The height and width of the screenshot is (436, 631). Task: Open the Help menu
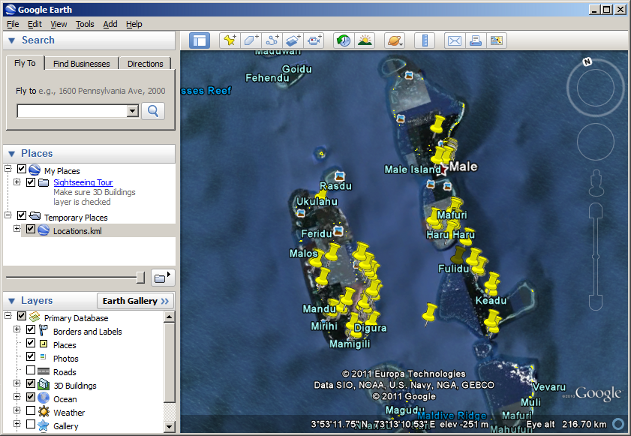coord(134,24)
